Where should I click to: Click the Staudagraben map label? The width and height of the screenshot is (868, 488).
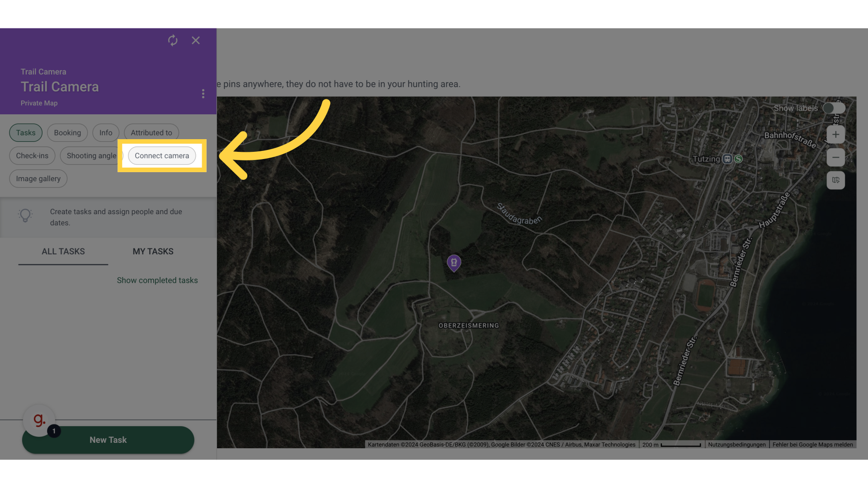pyautogui.click(x=519, y=214)
